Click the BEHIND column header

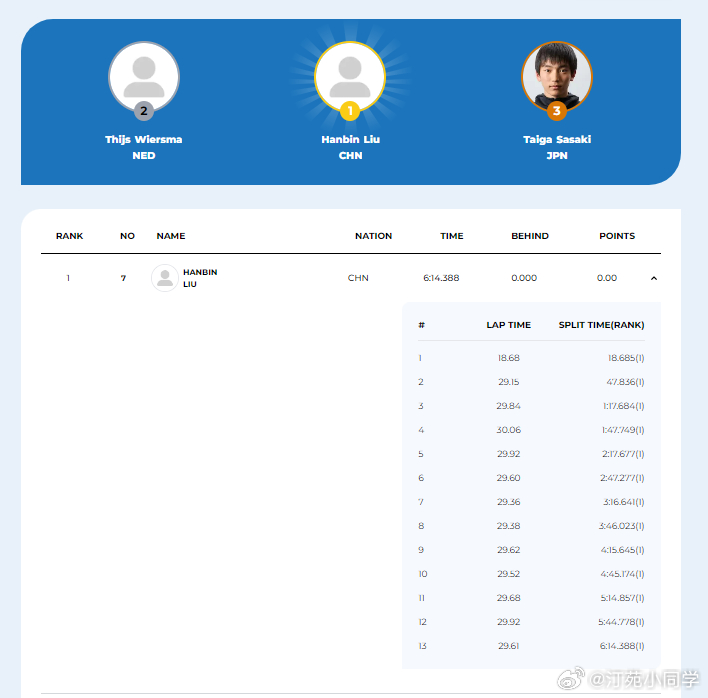[x=530, y=236]
